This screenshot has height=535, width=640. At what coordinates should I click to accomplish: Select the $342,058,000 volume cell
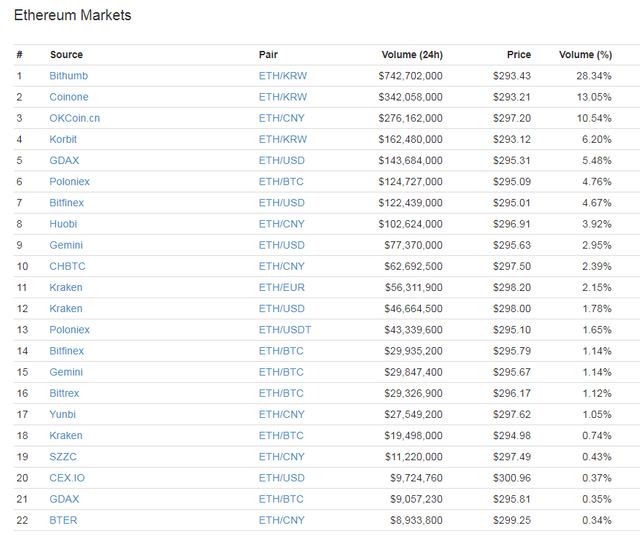(x=410, y=97)
